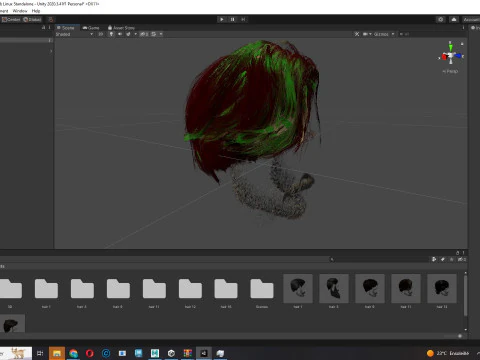Open the Shaded draw mode dropdown
The height and width of the screenshot is (360, 480).
click(74, 34)
